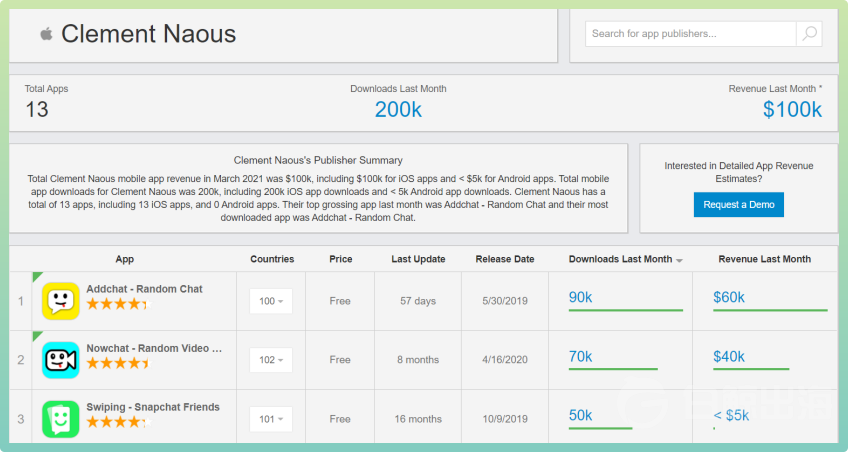Focus the app publishers search field
This screenshot has height=452, width=848.
pos(691,34)
